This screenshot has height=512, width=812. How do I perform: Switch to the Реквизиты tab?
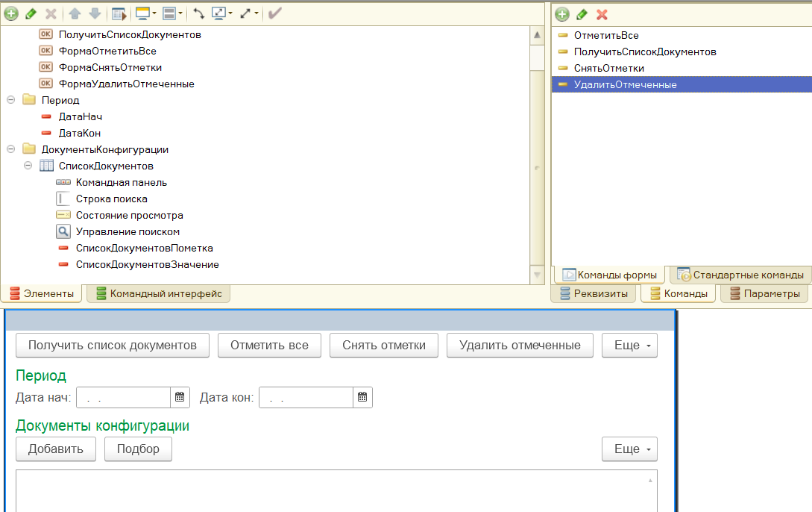click(594, 294)
